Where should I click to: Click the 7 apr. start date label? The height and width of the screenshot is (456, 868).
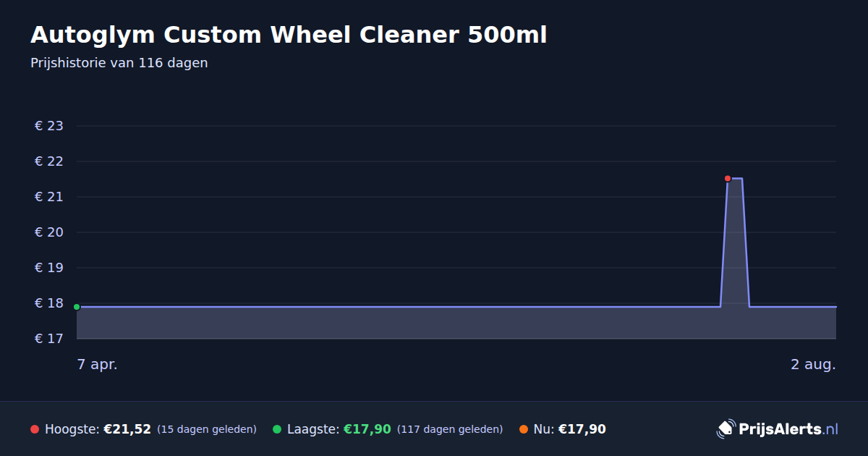(x=98, y=364)
